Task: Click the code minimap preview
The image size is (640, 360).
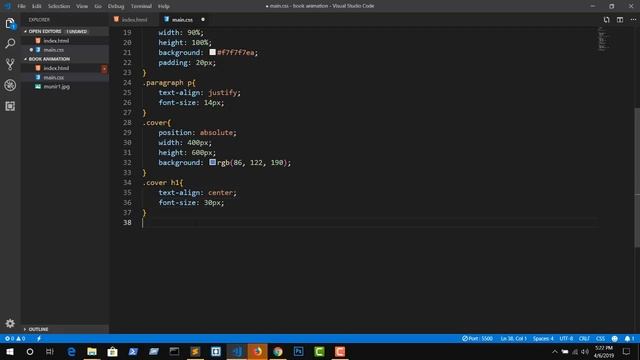Action: pos(602,39)
